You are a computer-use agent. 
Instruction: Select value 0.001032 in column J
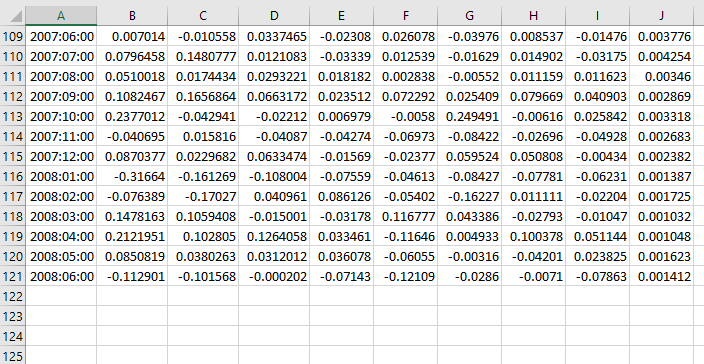tap(661, 216)
